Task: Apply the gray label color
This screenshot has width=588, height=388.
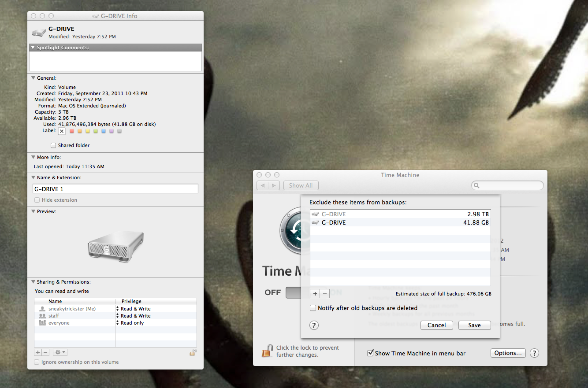Action: click(119, 131)
